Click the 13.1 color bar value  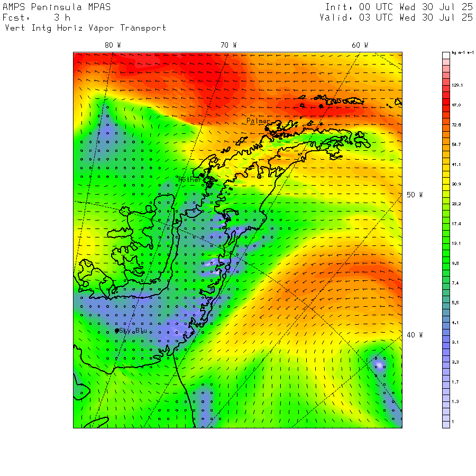click(x=456, y=243)
